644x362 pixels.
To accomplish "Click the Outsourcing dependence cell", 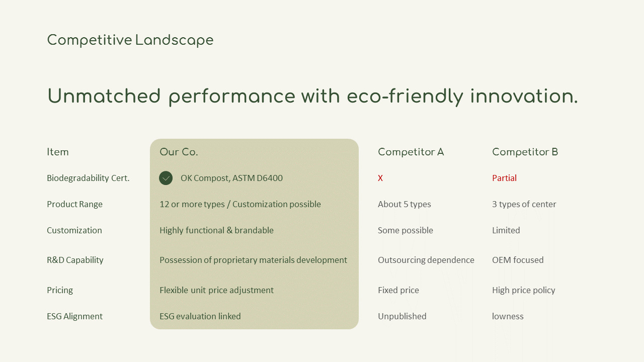I will tap(426, 260).
